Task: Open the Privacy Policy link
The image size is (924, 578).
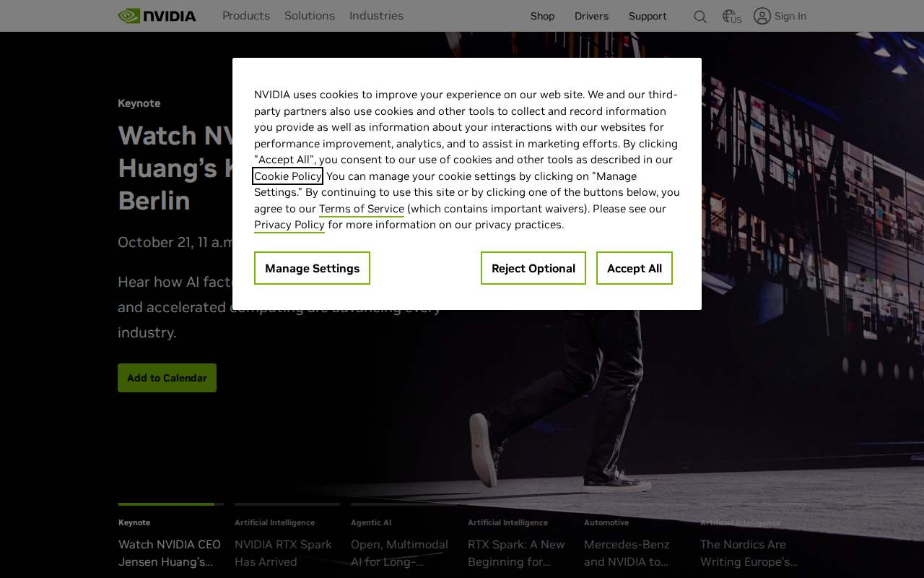Action: click(289, 225)
